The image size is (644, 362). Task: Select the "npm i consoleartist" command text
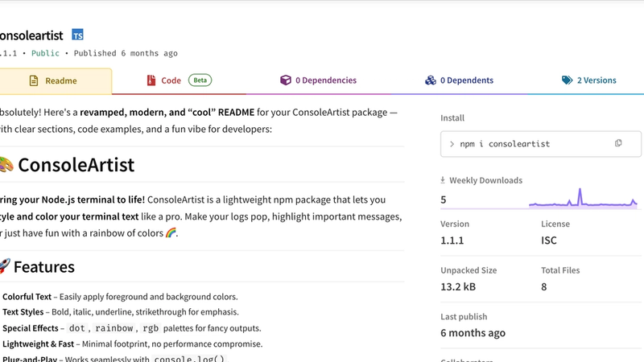pyautogui.click(x=505, y=143)
